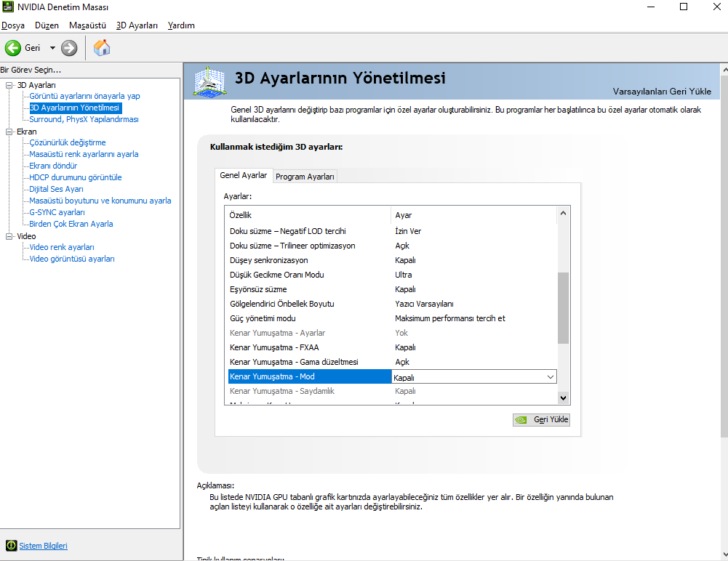728x561 pixels.
Task: Open Görüntü ayarlarını önayarla yap
Action: [84, 96]
